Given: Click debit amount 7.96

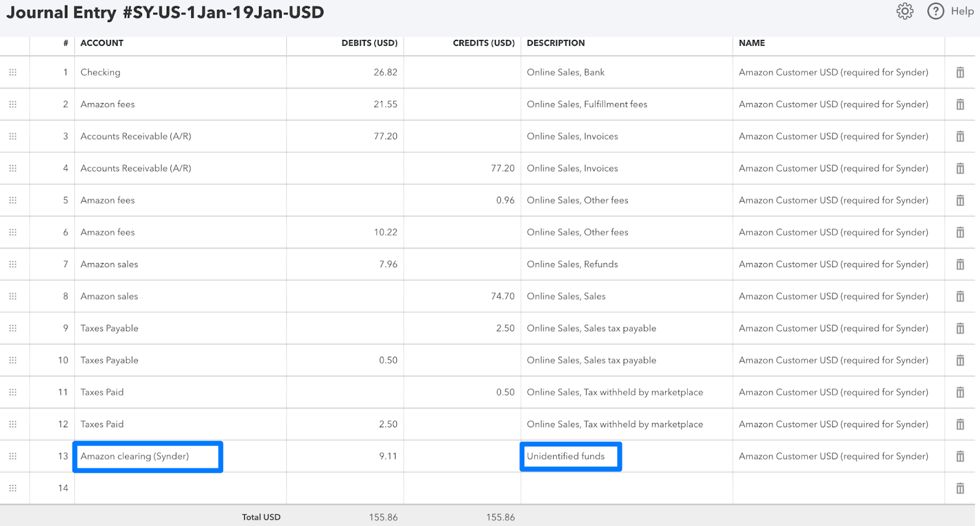Looking at the screenshot, I should tap(388, 264).
